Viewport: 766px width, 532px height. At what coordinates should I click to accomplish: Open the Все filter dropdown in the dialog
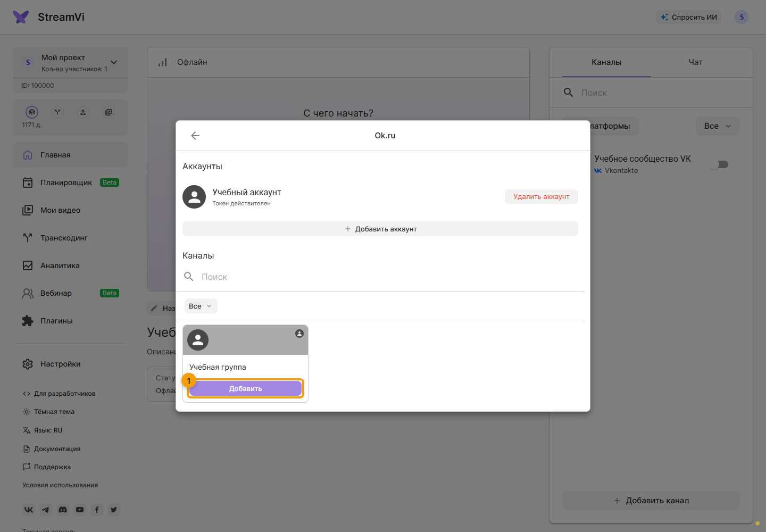[201, 306]
